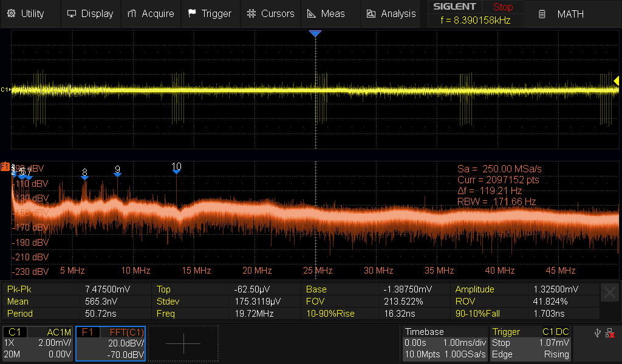Close the measurement statistics panel
This screenshot has width=622, height=364.
(610, 293)
